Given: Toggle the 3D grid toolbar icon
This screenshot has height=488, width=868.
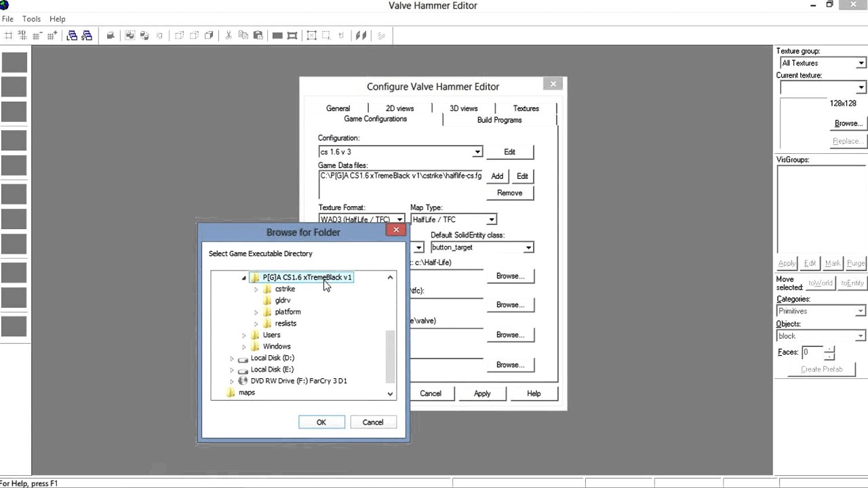Looking at the screenshot, I should [x=22, y=35].
